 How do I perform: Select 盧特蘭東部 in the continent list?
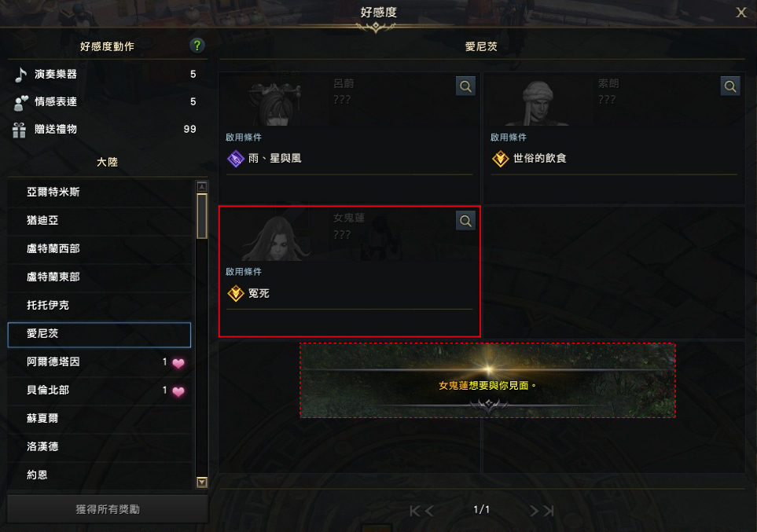100,277
